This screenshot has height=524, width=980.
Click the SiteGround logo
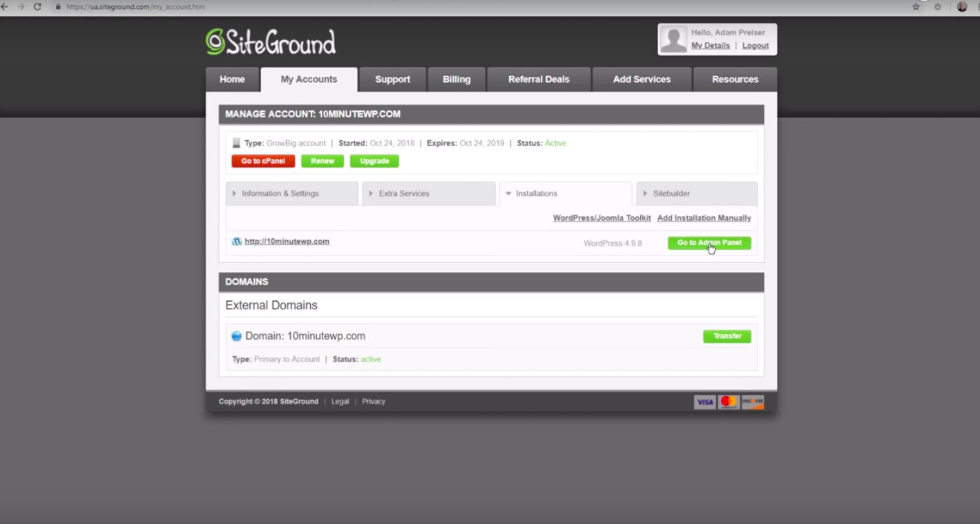pyautogui.click(x=271, y=42)
